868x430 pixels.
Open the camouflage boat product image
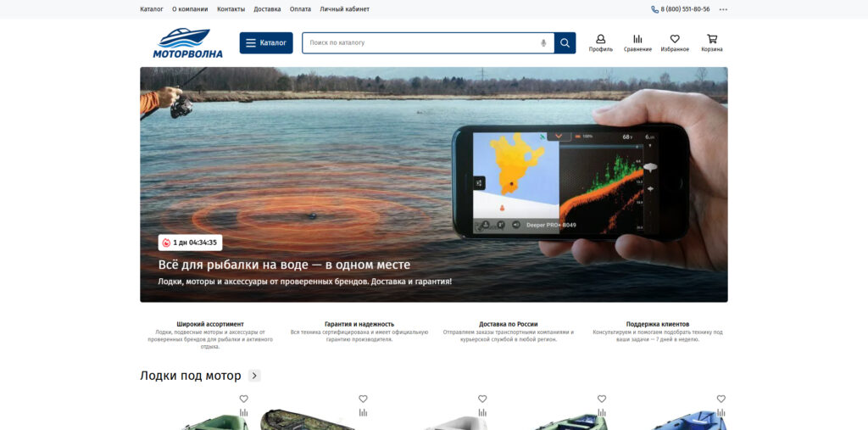pos(307,420)
